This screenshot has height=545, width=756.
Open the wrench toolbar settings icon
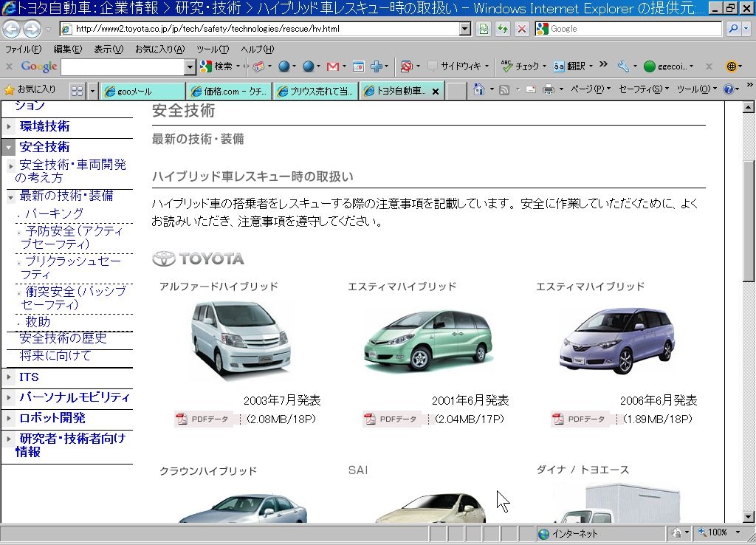click(x=623, y=66)
